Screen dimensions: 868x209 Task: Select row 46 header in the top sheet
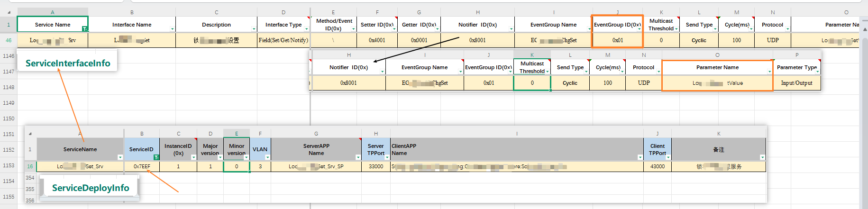pyautogui.click(x=9, y=40)
